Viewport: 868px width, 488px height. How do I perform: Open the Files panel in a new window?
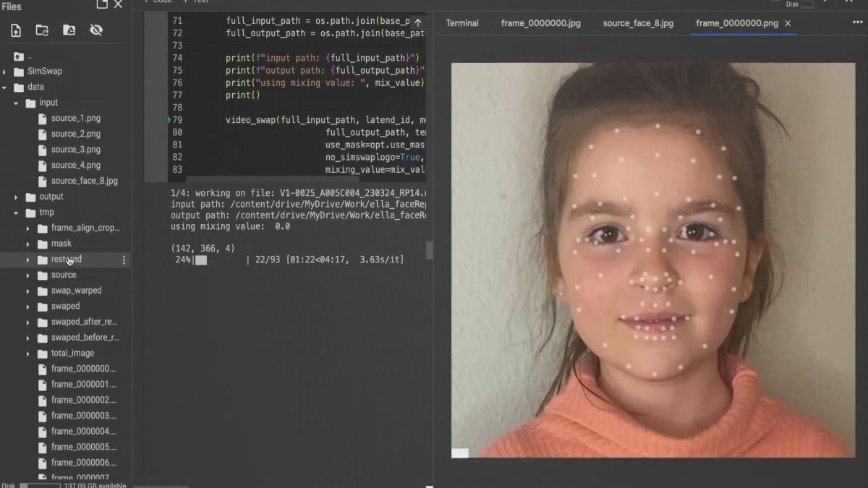pyautogui.click(x=102, y=5)
